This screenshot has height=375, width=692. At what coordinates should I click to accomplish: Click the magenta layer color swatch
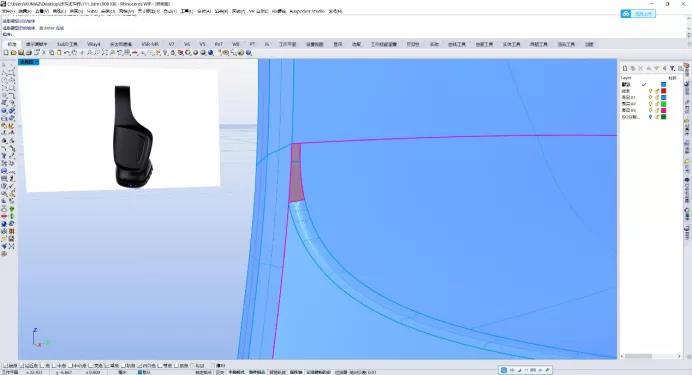[663, 110]
